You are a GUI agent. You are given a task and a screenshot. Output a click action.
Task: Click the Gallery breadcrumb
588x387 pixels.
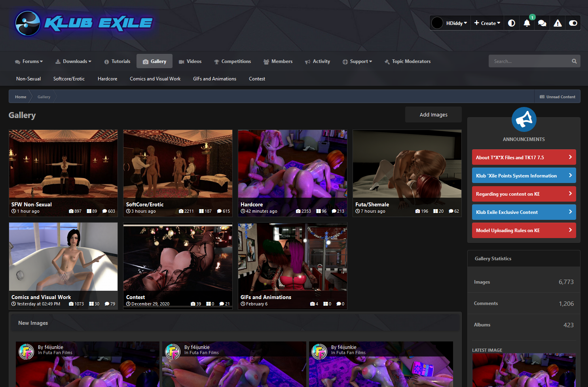[44, 97]
